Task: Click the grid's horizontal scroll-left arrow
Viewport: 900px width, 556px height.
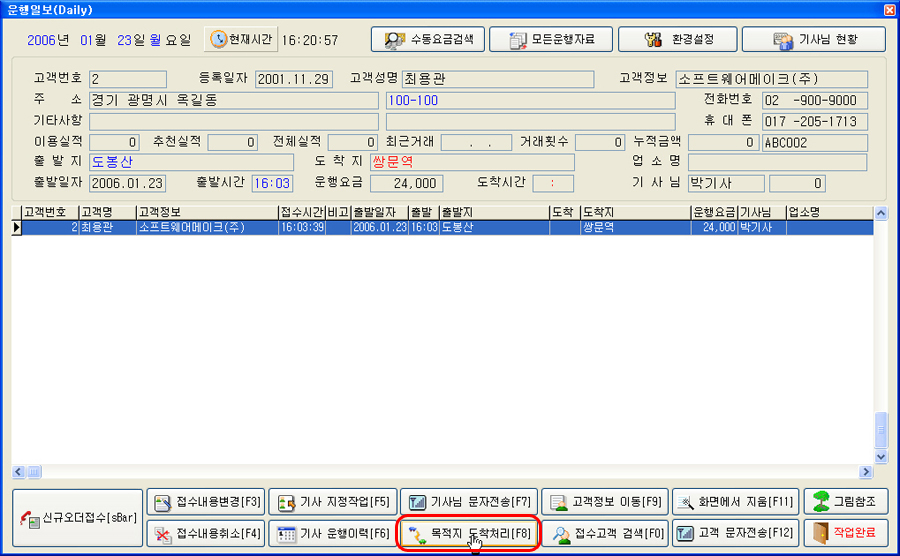Action: click(18, 472)
